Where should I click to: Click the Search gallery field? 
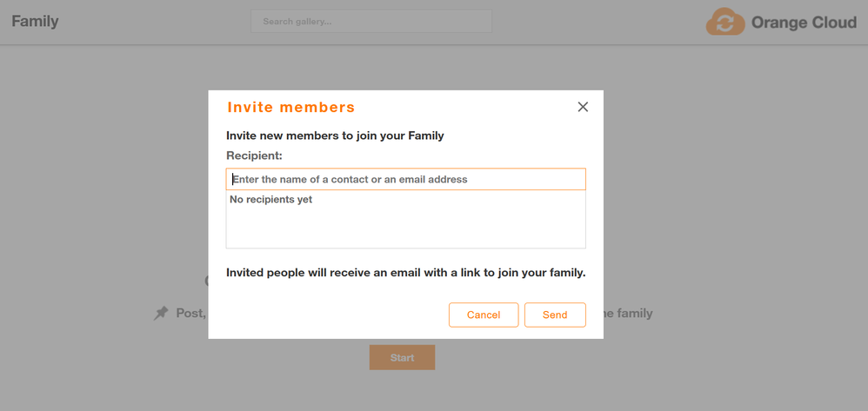point(371,22)
